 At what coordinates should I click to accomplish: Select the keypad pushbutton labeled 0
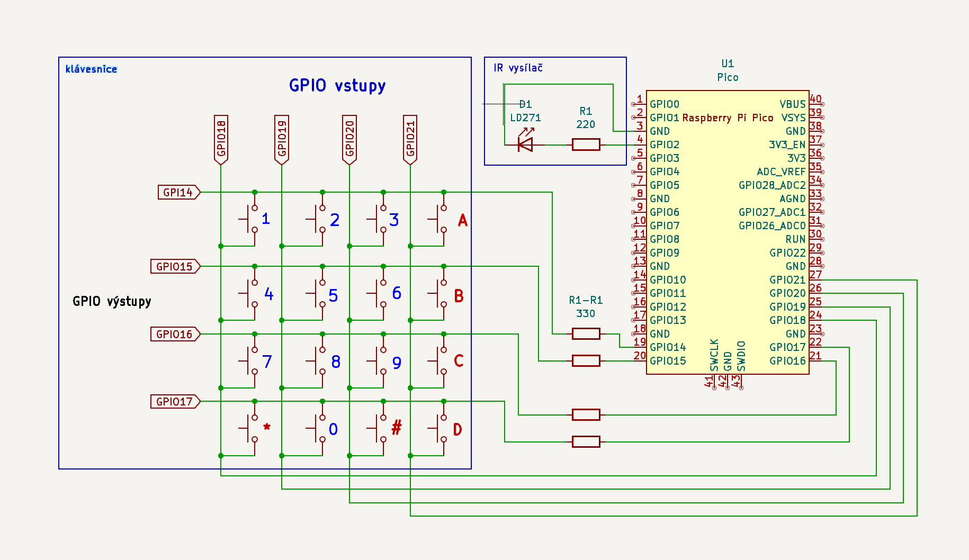(x=316, y=428)
